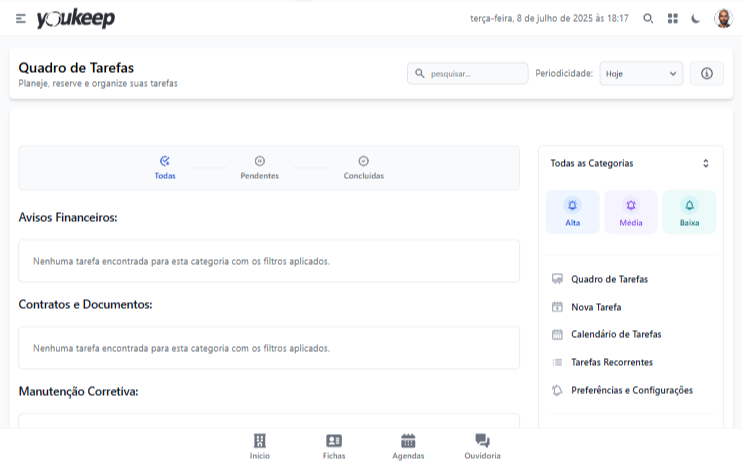This screenshot has height=464, width=742.
Task: Go to Início in bottom navigation
Action: click(259, 446)
